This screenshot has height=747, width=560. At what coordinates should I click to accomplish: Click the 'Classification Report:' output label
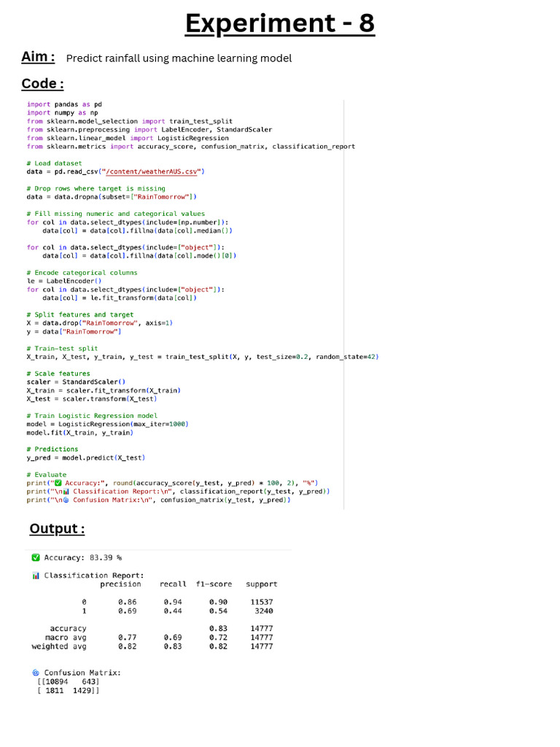click(94, 576)
